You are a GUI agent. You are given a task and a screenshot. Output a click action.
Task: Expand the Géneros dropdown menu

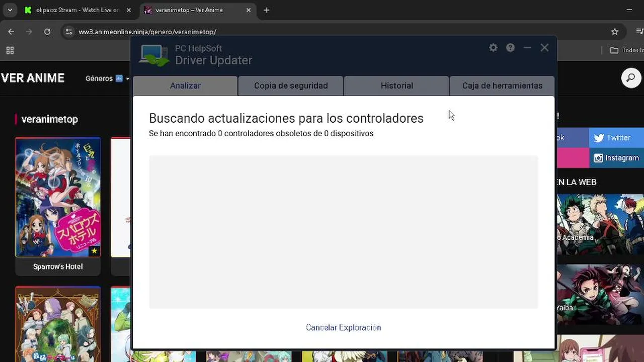107,78
